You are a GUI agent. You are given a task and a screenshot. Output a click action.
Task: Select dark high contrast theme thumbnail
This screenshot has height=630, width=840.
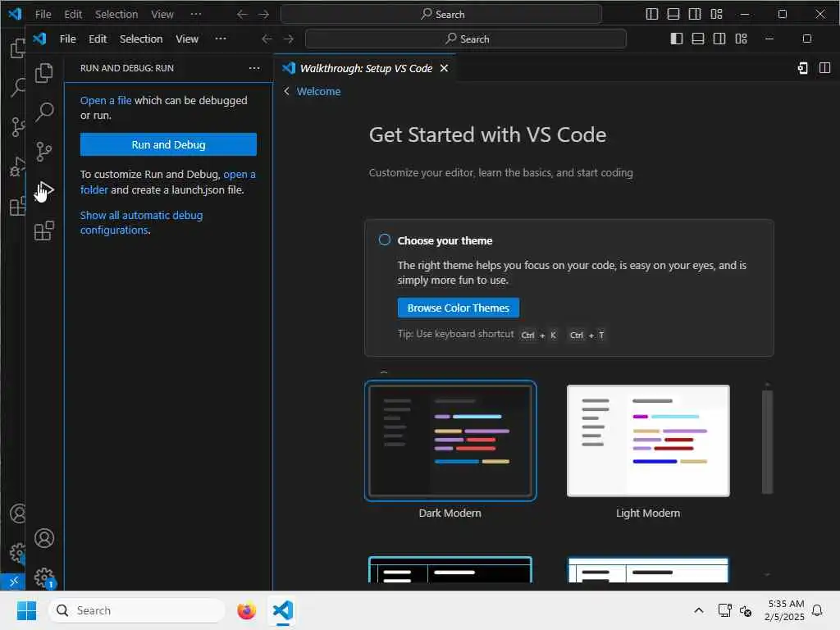pos(450,569)
